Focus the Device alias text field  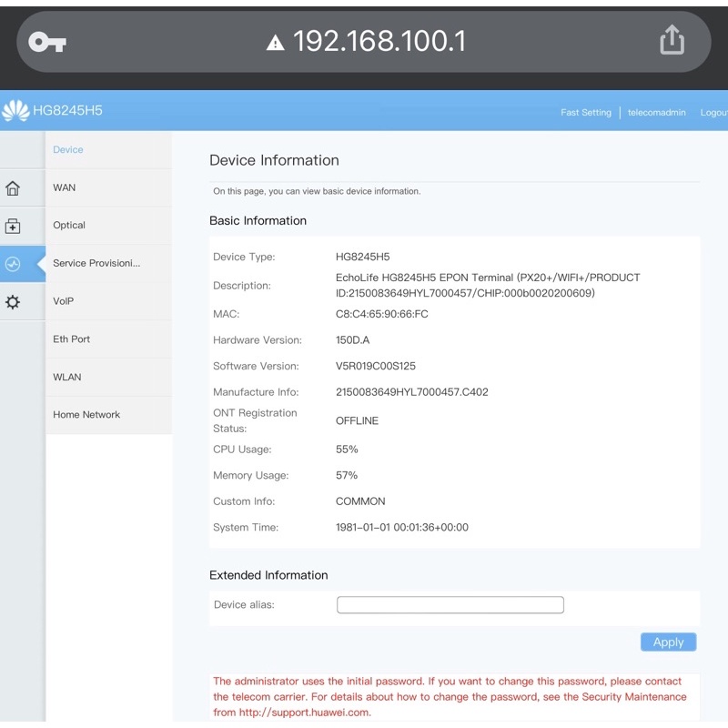tap(450, 605)
